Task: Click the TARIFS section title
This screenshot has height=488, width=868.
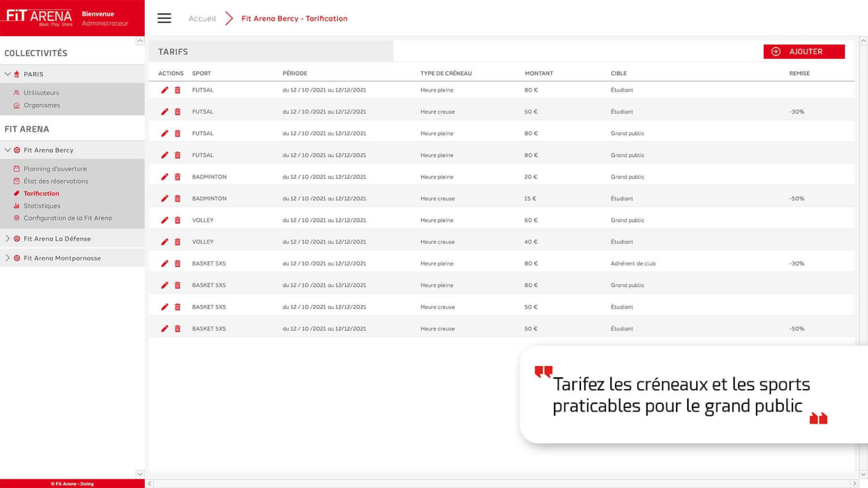Action: (x=173, y=51)
